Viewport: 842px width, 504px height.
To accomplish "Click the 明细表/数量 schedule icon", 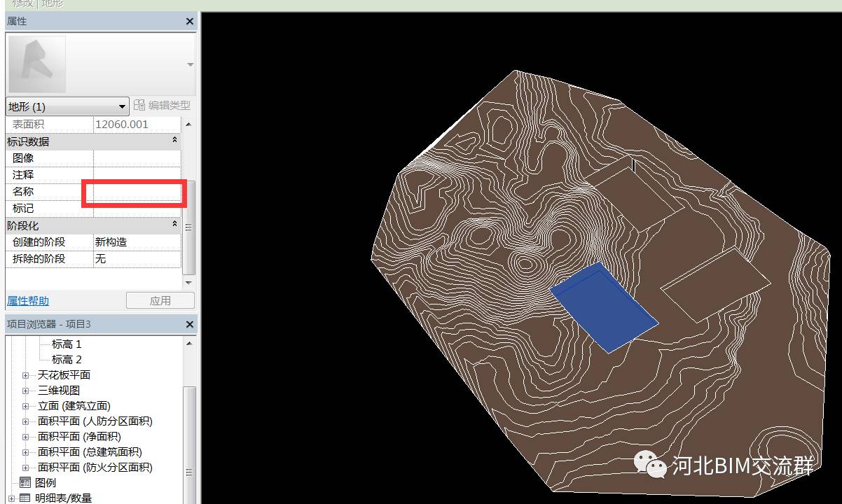I will [25, 498].
